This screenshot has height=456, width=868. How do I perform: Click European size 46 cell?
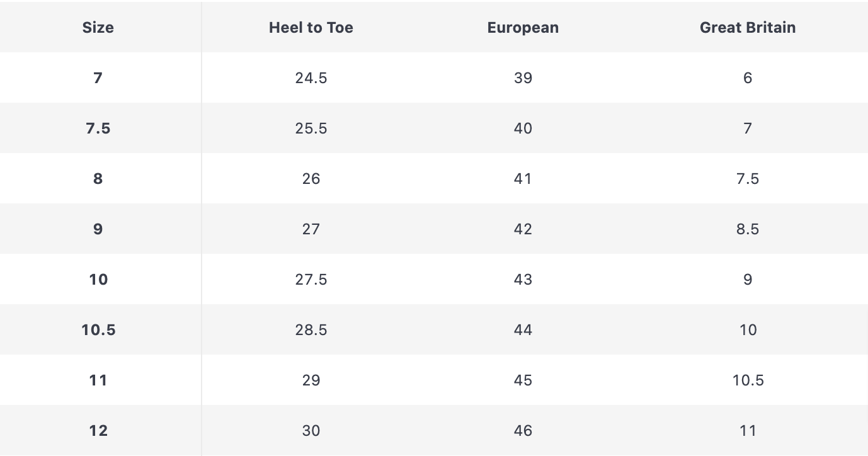click(x=523, y=431)
